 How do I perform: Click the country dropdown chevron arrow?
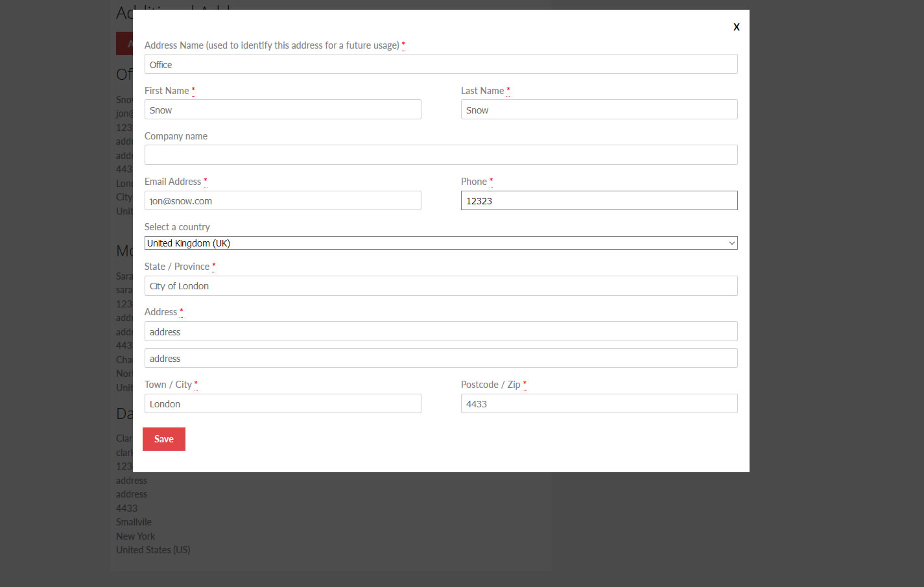tap(731, 243)
